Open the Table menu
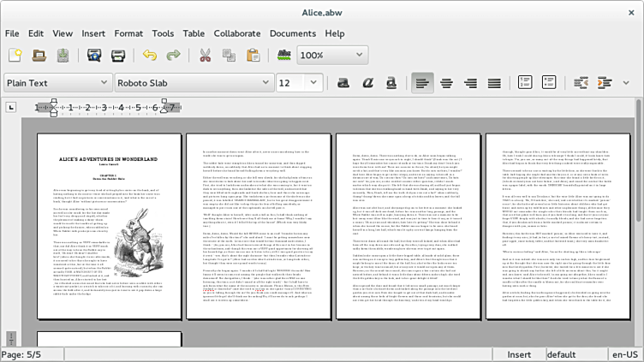Screen dimensions: 644x362 click(194, 33)
